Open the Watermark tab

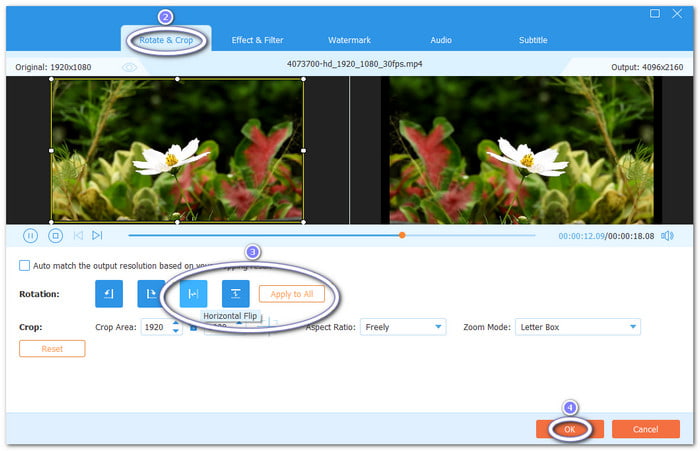click(x=350, y=40)
